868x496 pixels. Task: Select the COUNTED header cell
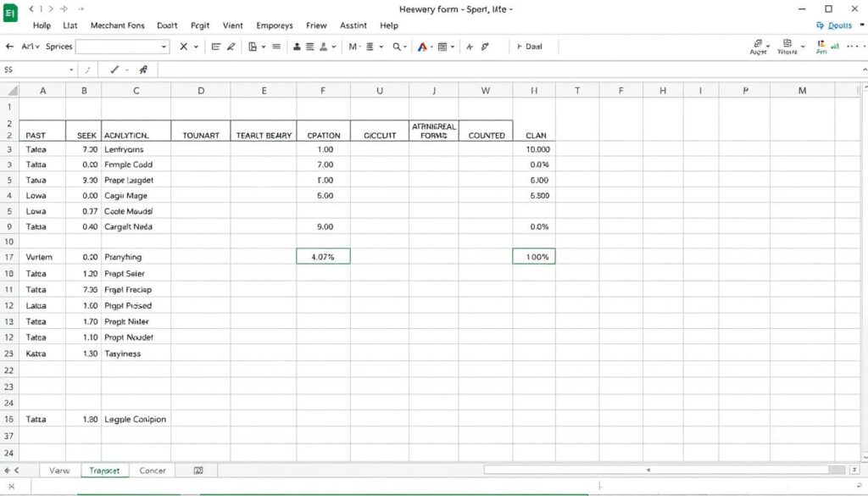pos(486,130)
